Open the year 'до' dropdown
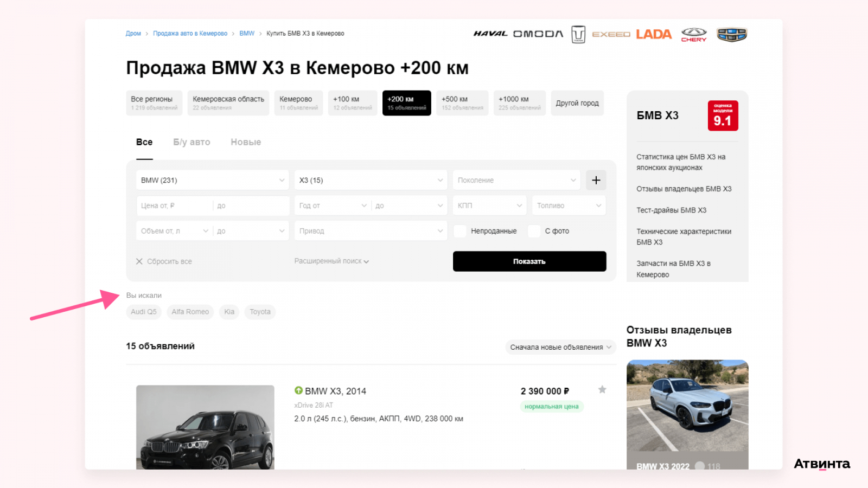868x488 pixels. pos(410,206)
